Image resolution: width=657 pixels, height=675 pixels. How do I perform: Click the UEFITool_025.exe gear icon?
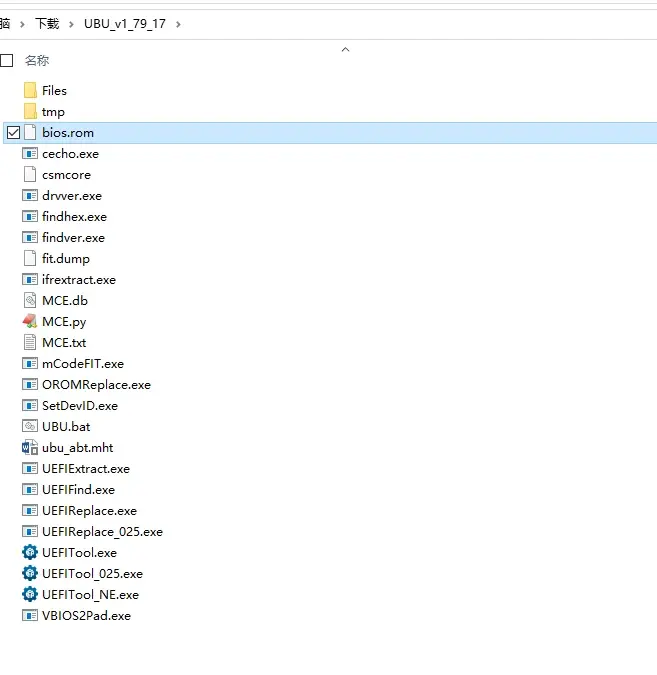30,573
